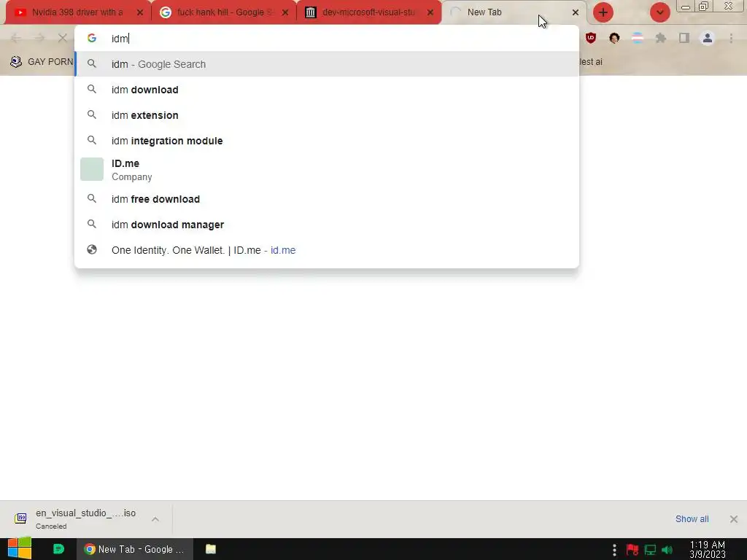Click the network monitor tray icon
This screenshot has height=560, width=747.
point(650,550)
